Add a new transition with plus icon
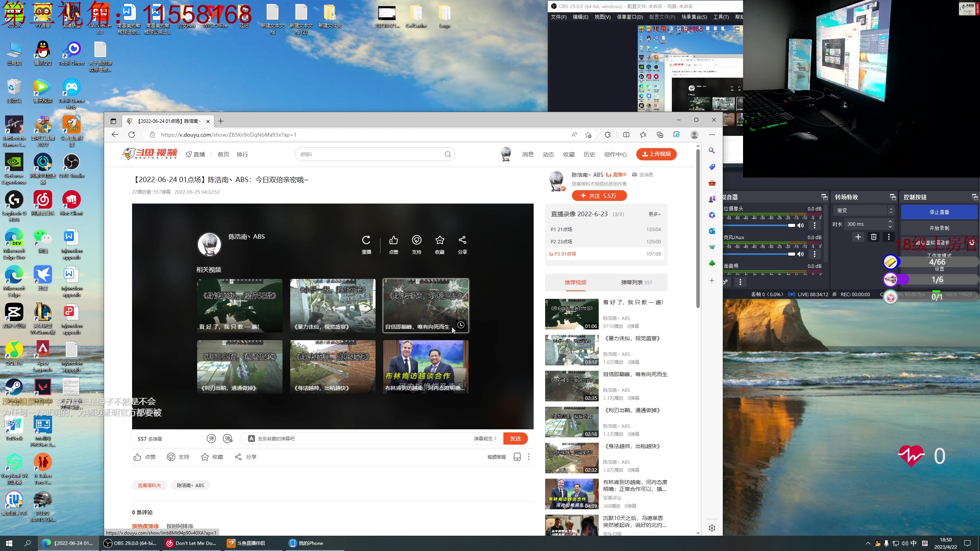 coord(858,237)
